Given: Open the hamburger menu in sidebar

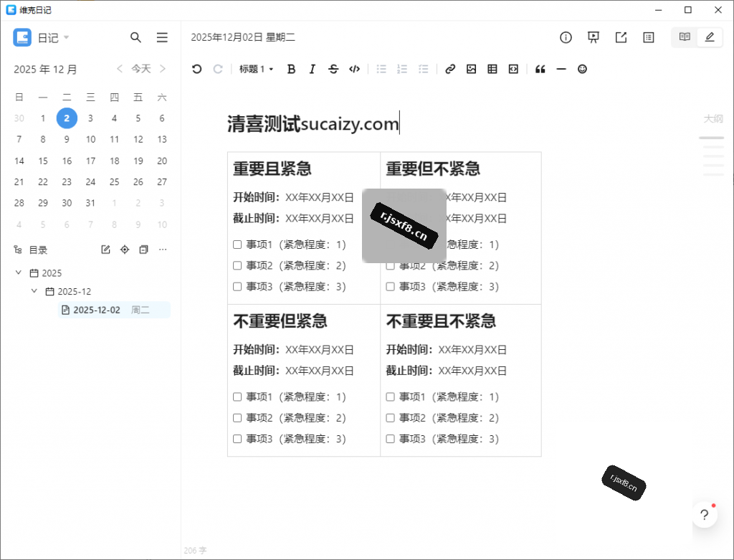Looking at the screenshot, I should coord(162,37).
